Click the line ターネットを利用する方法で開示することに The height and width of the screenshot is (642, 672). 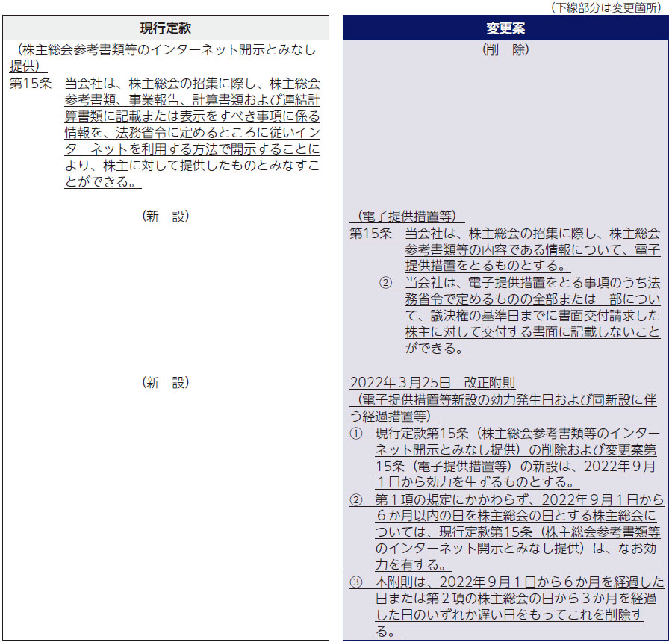193,149
